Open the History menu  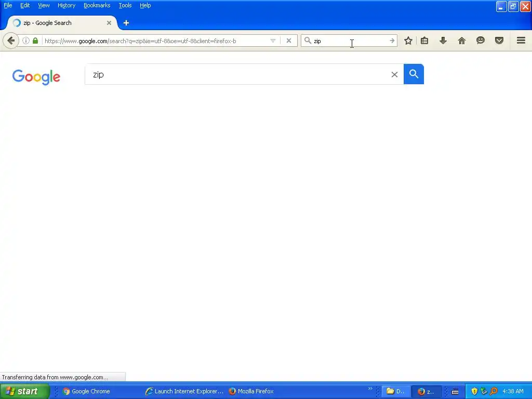tap(66, 5)
